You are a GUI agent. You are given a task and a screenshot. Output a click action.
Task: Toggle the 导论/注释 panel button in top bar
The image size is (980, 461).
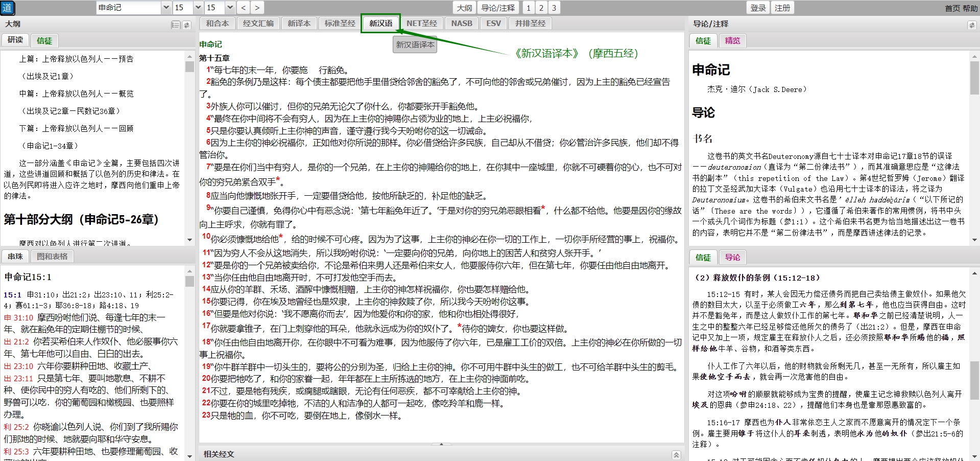[x=498, y=8]
